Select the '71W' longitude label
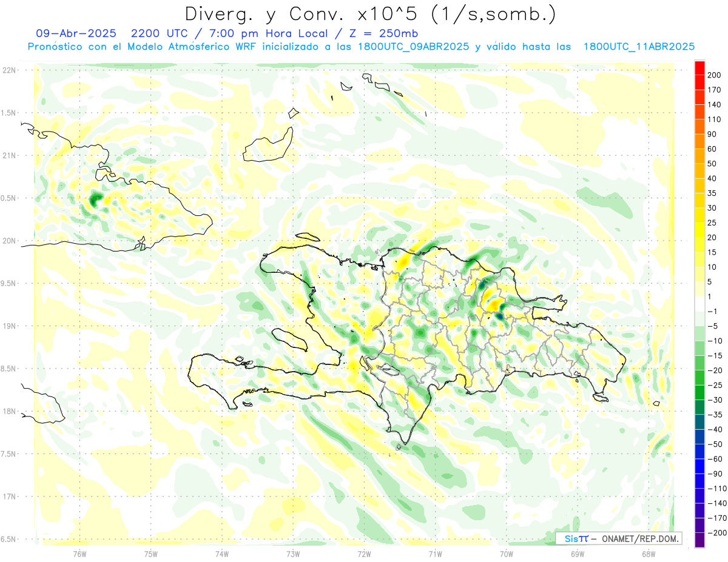The image size is (728, 562). click(x=435, y=554)
